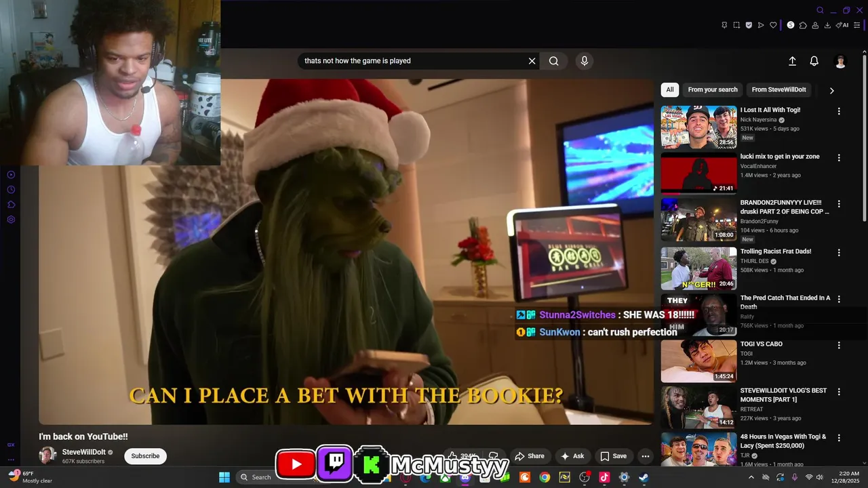Open Nick Nayersina channel name
Image resolution: width=868 pixels, height=488 pixels.
point(758,120)
